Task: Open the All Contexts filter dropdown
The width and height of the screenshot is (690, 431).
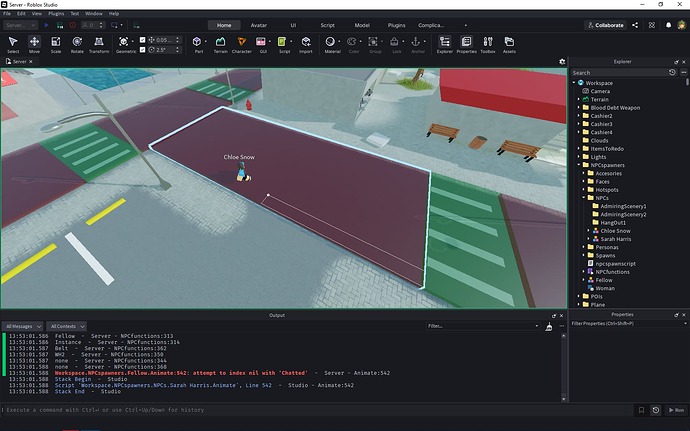Action: (x=66, y=326)
